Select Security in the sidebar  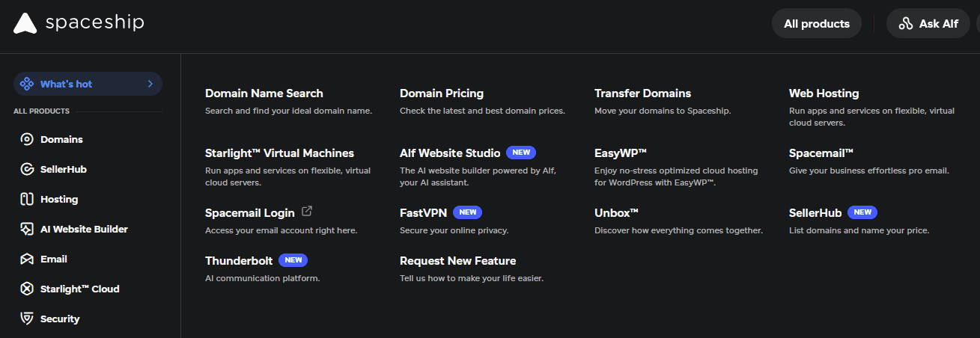[60, 319]
